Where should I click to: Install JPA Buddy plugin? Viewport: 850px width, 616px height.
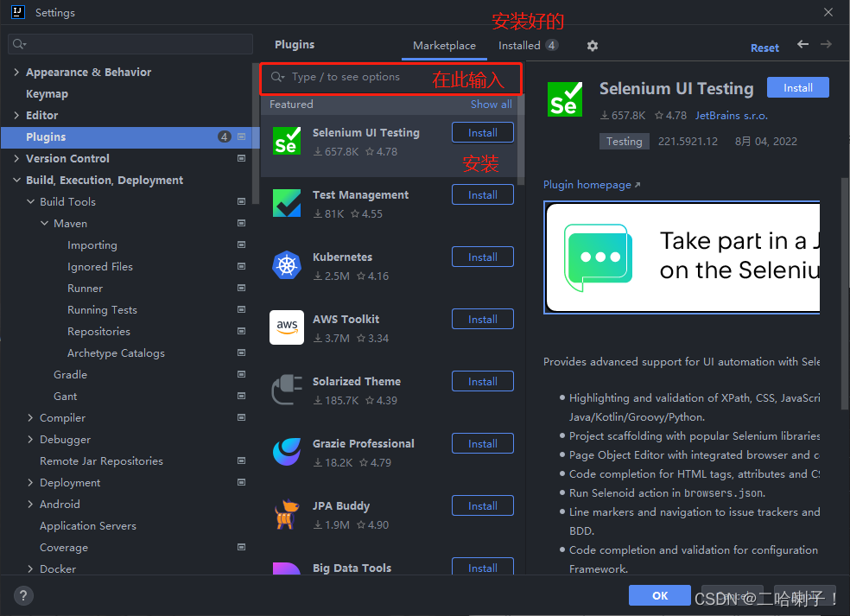[x=483, y=506]
